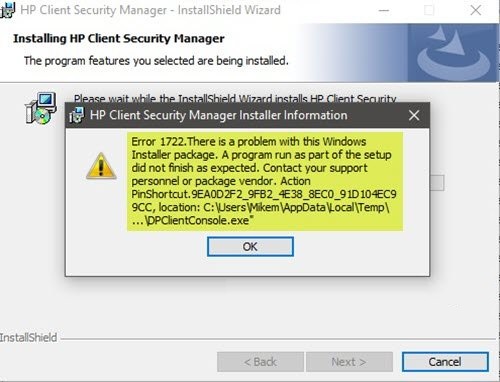The height and width of the screenshot is (382, 500).
Task: Click the greyed-out Next > button
Action: tap(349, 362)
